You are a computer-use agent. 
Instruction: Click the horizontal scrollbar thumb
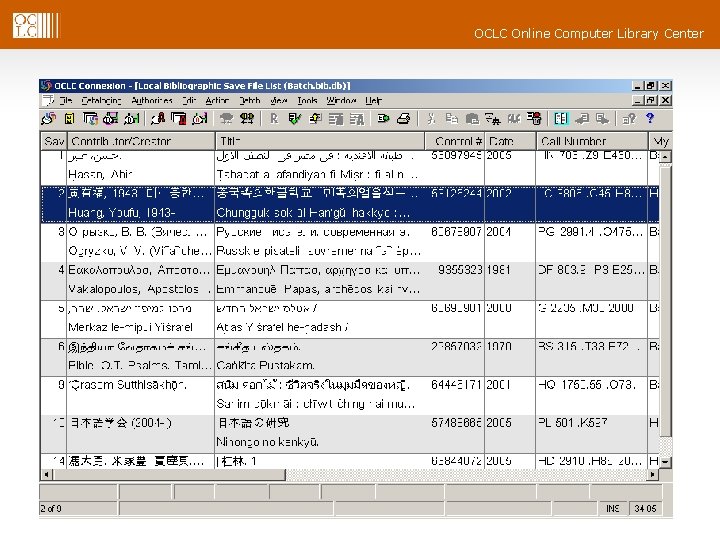168,474
